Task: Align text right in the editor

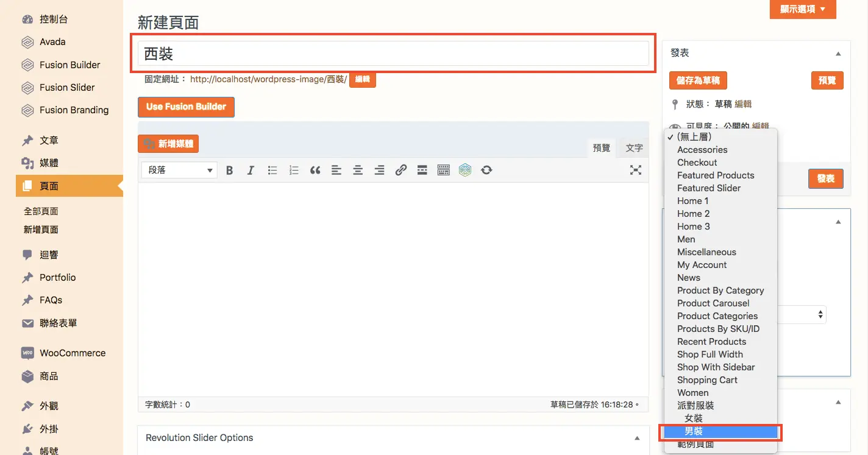Action: point(379,171)
